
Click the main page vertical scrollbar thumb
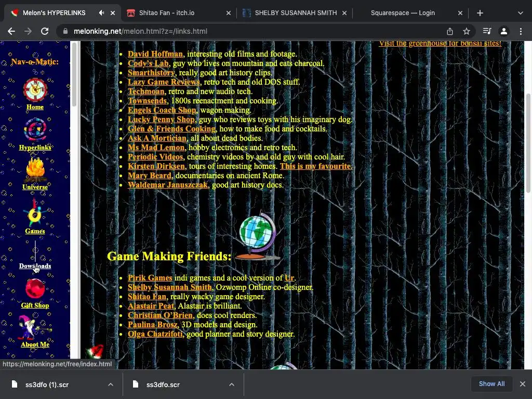528,142
